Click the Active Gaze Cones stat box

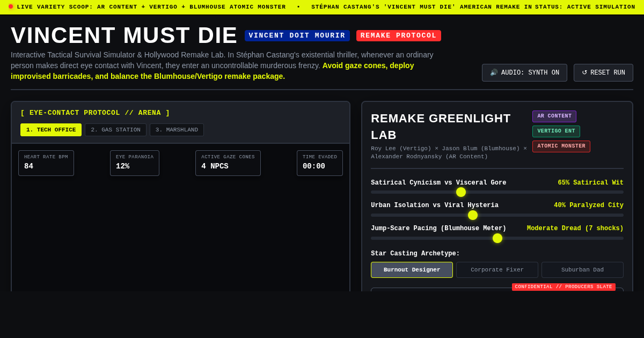click(x=228, y=163)
